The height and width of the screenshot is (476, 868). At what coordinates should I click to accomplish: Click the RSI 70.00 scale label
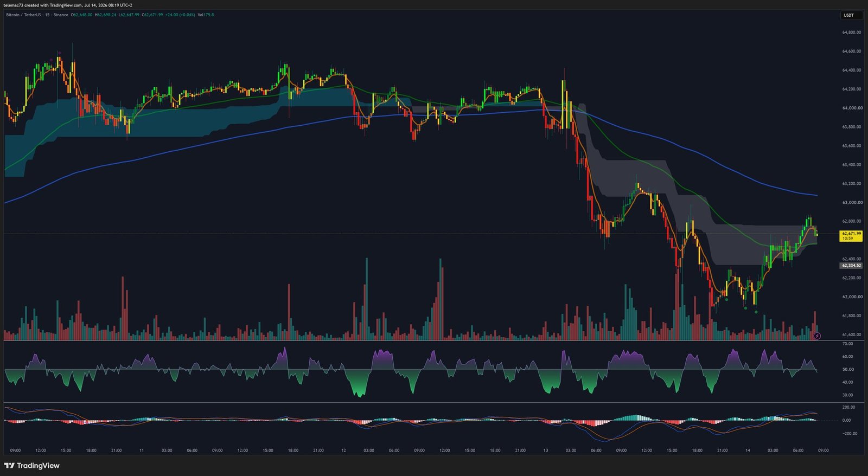847,344
